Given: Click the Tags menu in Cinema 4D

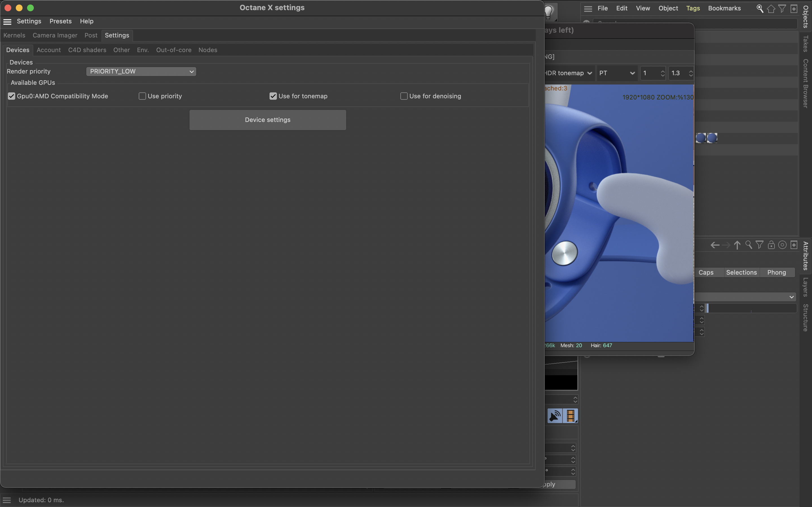Looking at the screenshot, I should 692,9.
